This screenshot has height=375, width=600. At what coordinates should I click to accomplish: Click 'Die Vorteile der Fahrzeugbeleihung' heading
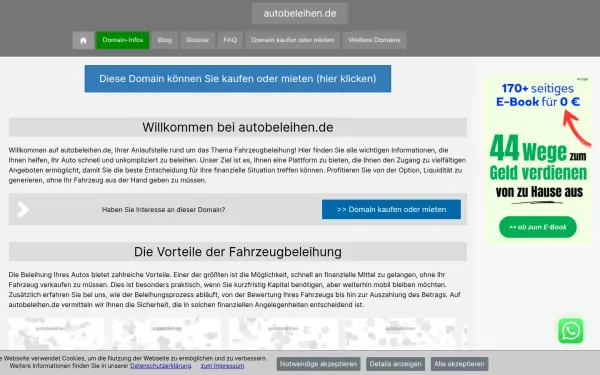coord(238,252)
